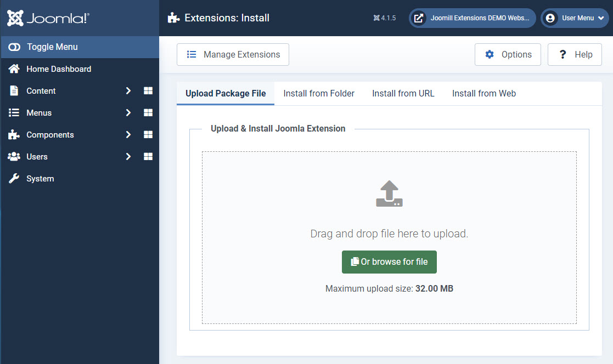Expand the Menus submenu chevron
Viewport: 613px width, 364px height.
point(128,113)
